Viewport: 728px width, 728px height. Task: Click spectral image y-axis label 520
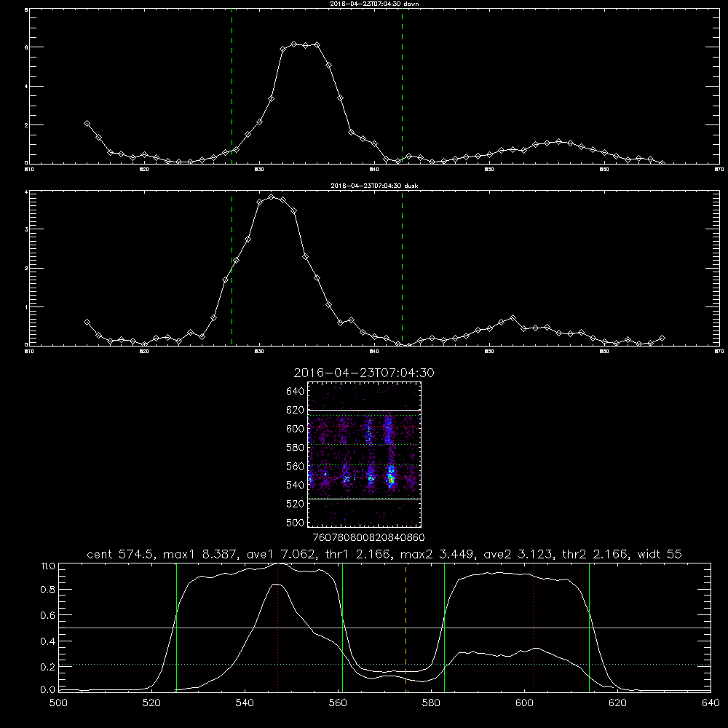coord(296,504)
